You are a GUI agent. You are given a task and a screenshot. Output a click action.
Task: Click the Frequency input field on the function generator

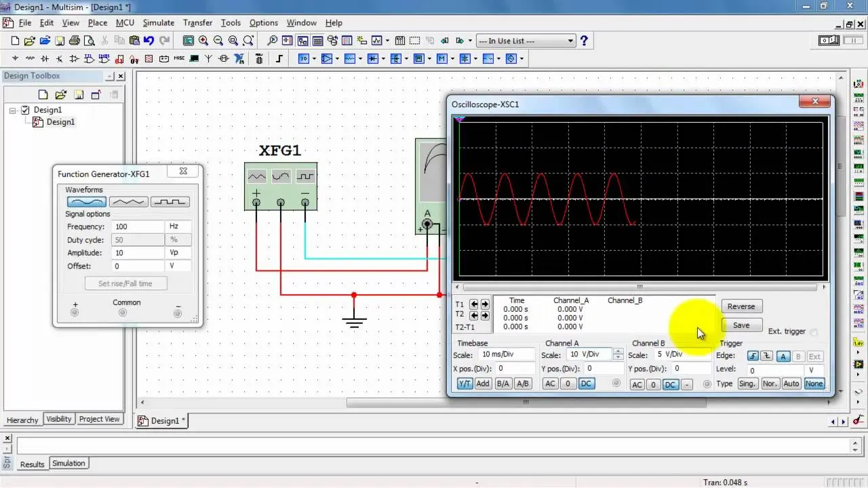138,226
